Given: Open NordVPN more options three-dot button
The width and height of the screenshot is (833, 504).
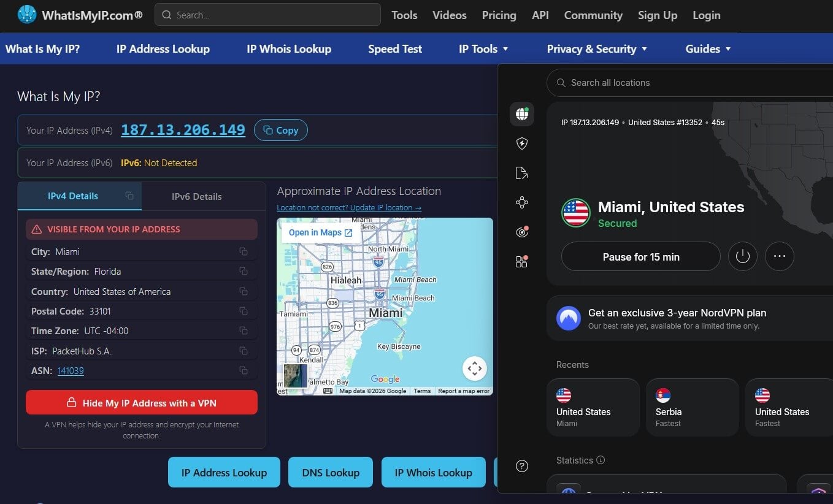Looking at the screenshot, I should pos(780,256).
